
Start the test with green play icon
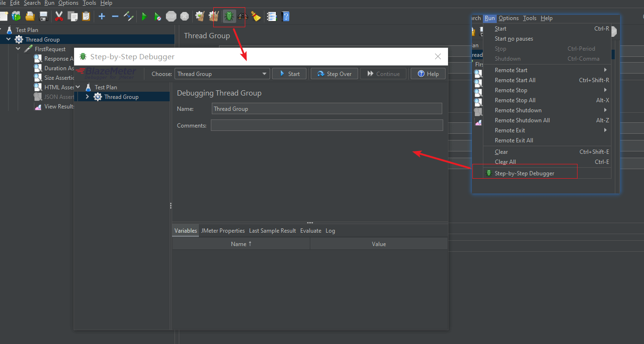(144, 17)
